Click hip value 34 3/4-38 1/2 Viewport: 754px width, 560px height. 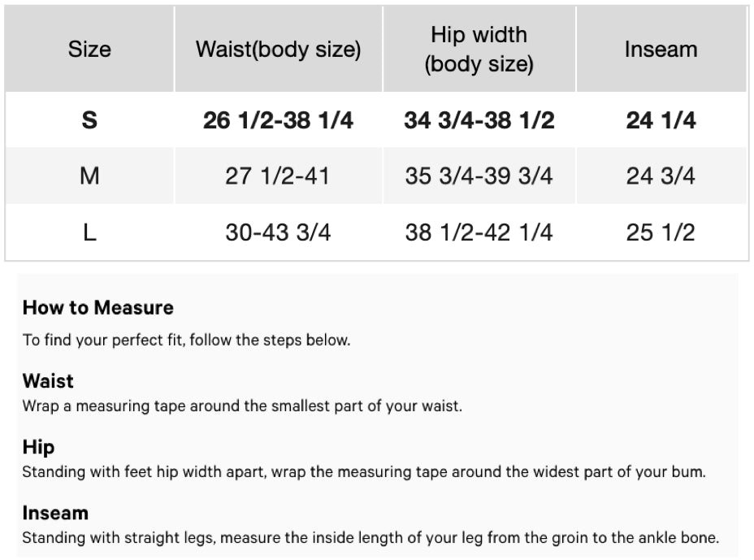click(479, 120)
